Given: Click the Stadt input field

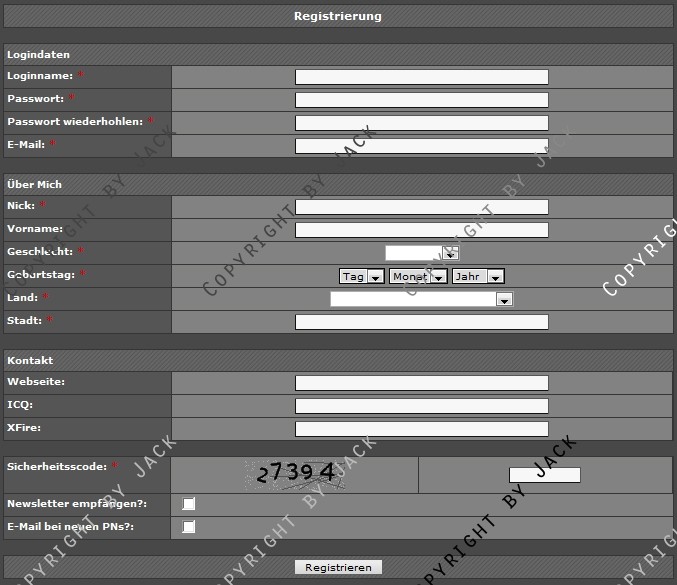Looking at the screenshot, I should (421, 322).
